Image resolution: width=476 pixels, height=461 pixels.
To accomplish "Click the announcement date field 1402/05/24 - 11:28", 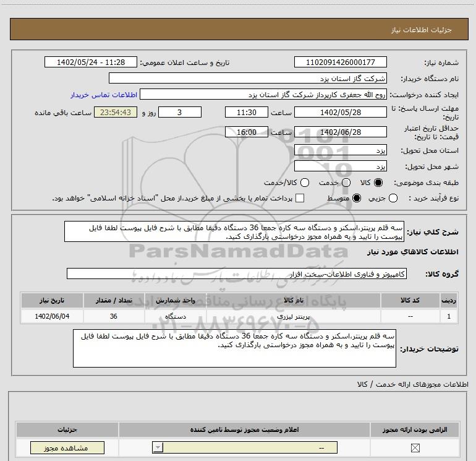I will [91, 62].
